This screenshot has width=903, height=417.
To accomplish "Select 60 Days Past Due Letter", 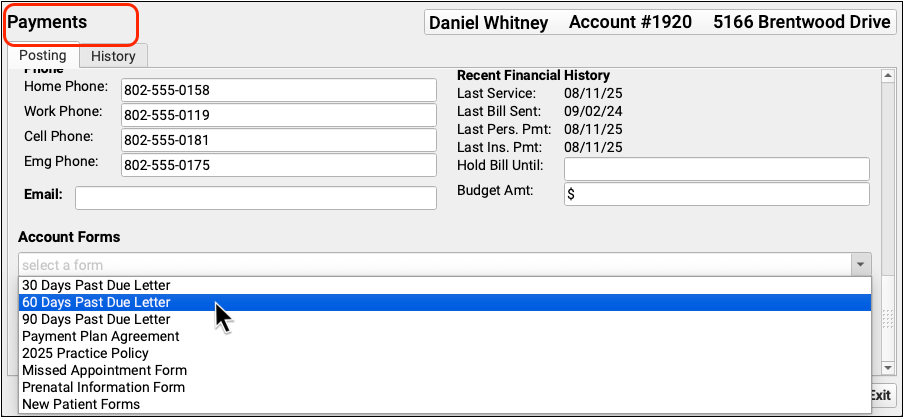I will coord(96,302).
